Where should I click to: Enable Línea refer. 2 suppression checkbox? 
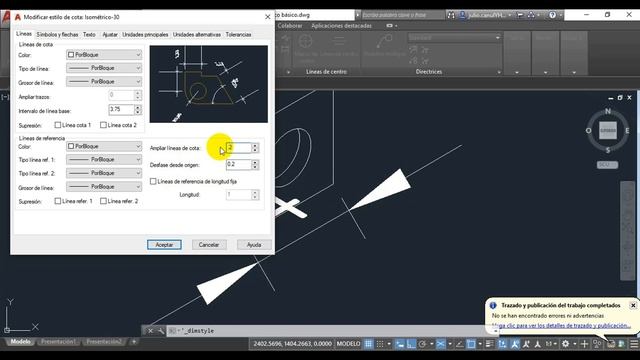103,201
